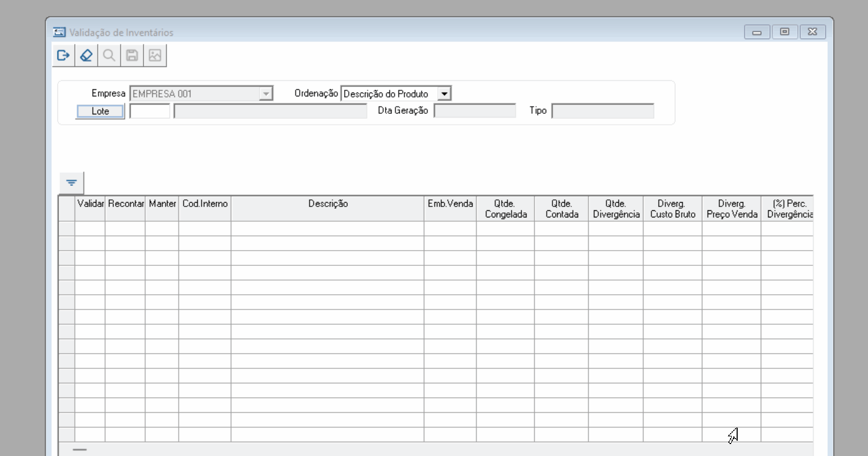868x456 pixels.
Task: Click the floppy disk save icon
Action: [x=132, y=55]
